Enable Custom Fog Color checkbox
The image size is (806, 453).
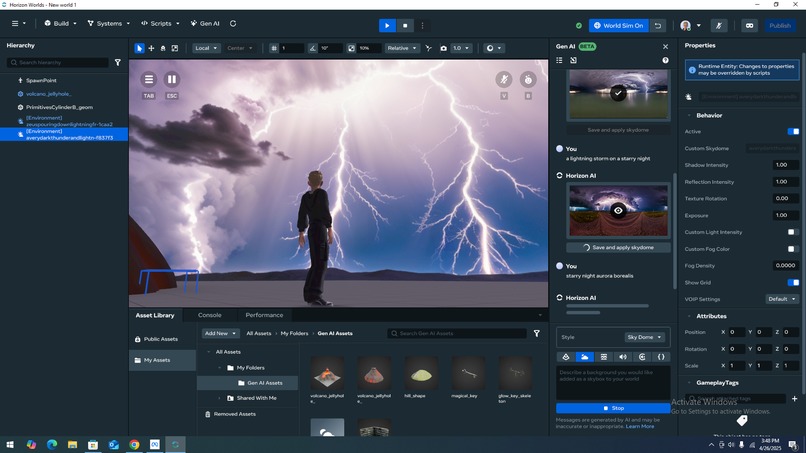(791, 249)
